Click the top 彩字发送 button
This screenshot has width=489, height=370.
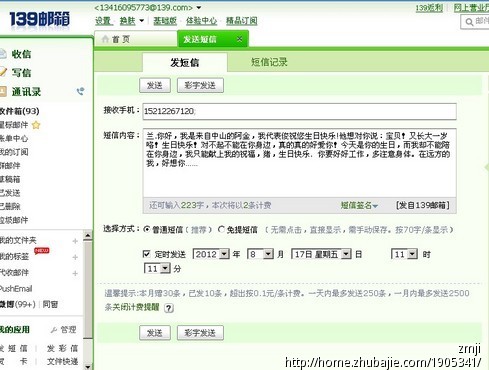pos(200,86)
